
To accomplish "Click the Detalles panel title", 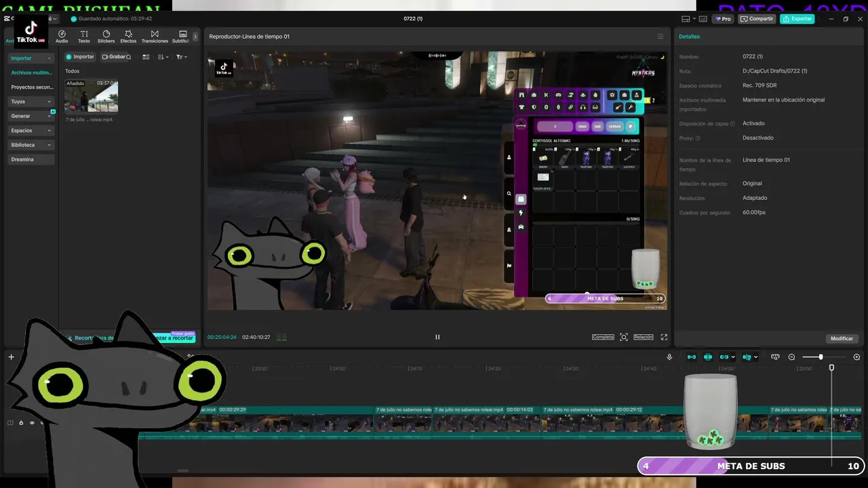I will (689, 37).
